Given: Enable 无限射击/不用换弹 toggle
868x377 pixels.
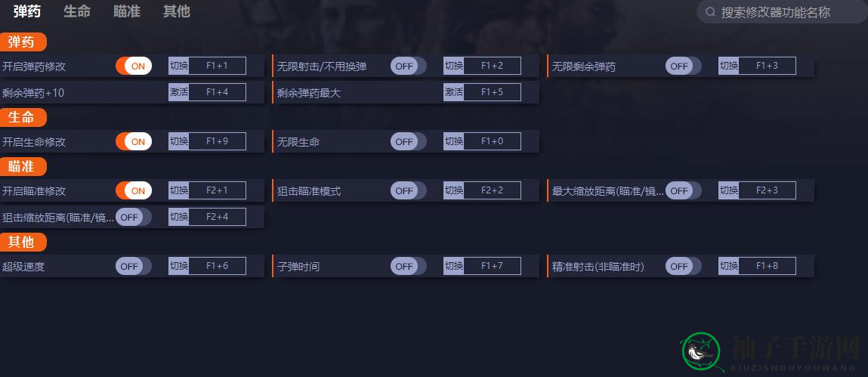Looking at the screenshot, I should coord(409,66).
